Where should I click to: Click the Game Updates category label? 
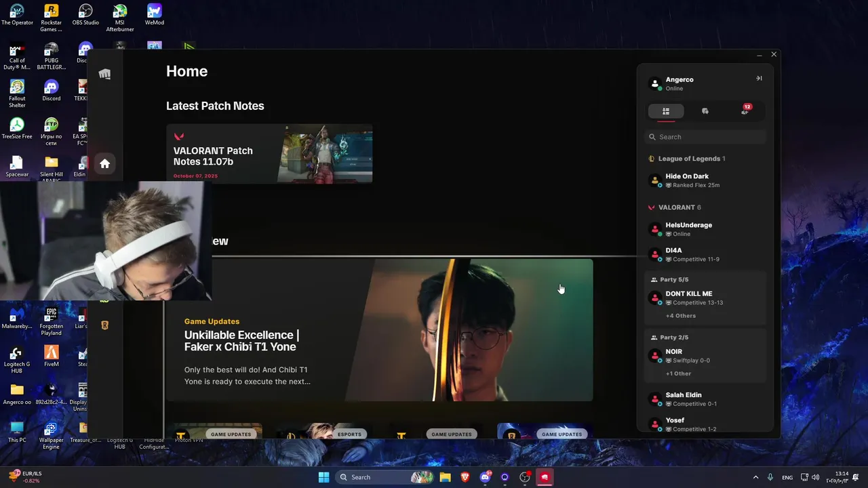click(212, 321)
